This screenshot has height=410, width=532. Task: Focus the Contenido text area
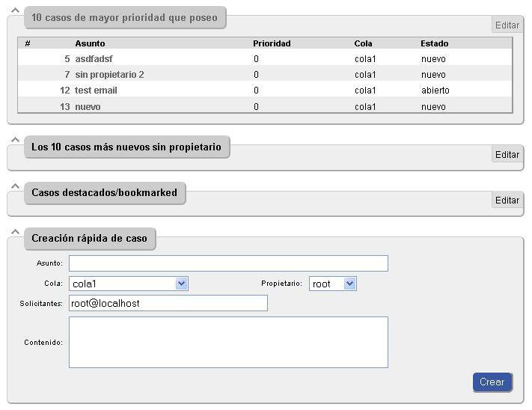228,342
